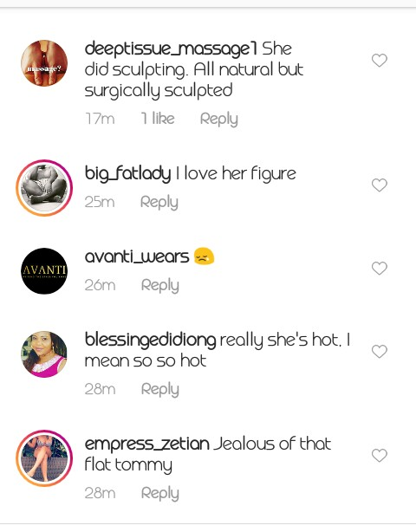Reply to deeptissue_massage1's comment
This screenshot has height=532, width=416.
[x=219, y=119]
